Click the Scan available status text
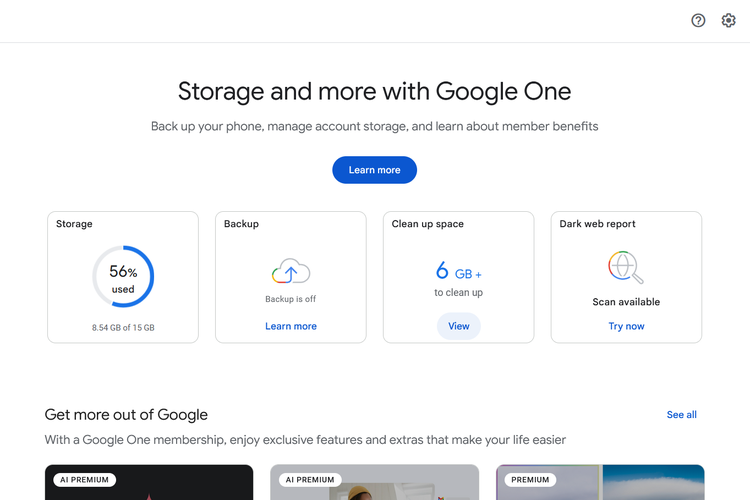The width and height of the screenshot is (750, 500). (x=626, y=302)
